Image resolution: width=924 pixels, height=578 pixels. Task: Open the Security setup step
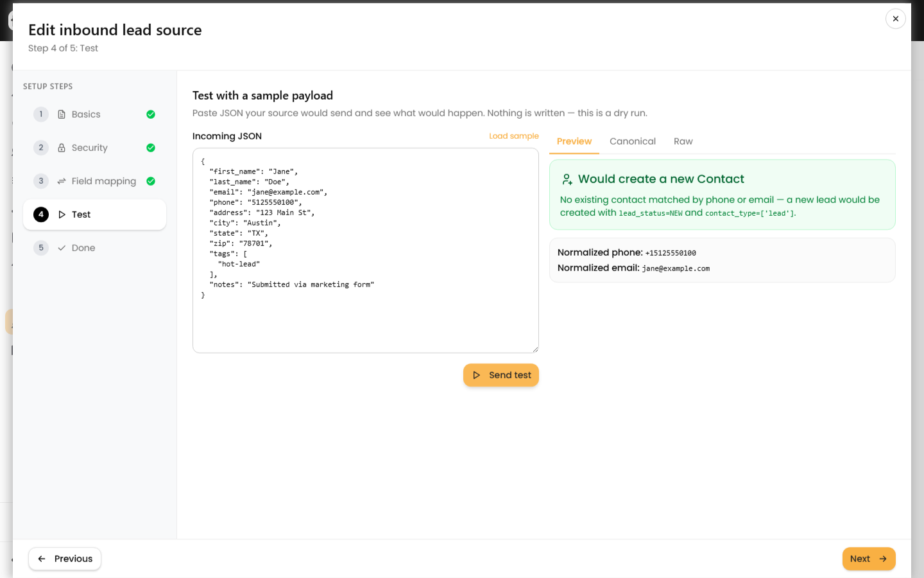point(94,148)
